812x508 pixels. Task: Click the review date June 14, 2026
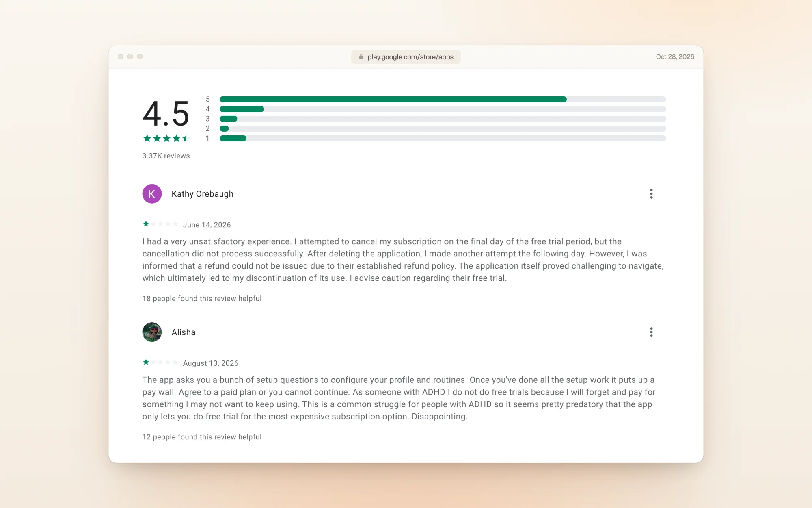207,225
